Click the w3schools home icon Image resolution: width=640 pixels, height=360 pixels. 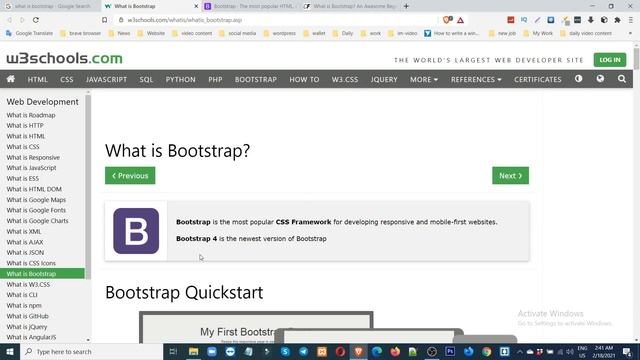click(x=11, y=79)
